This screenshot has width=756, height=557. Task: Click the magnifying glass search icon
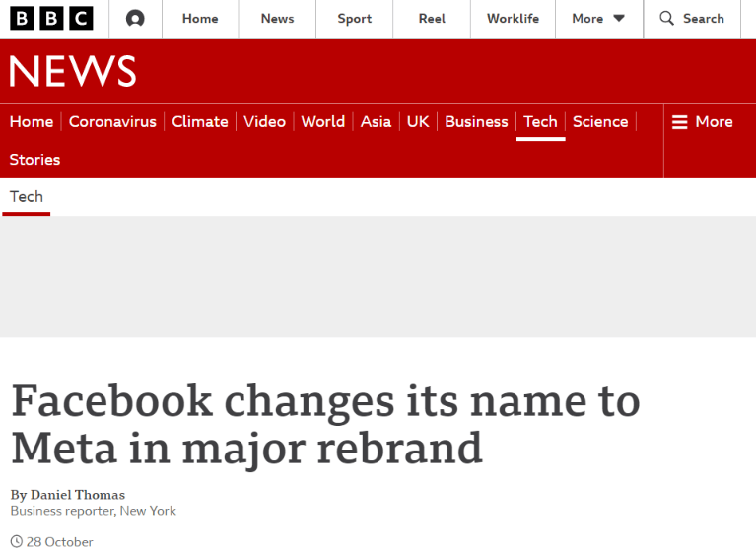pos(667,19)
